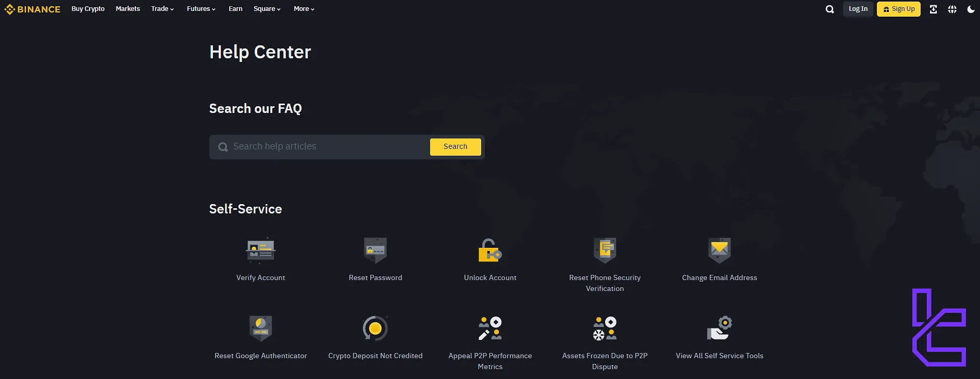980x379 pixels.
Task: Toggle dark mode moon icon
Action: [971, 9]
